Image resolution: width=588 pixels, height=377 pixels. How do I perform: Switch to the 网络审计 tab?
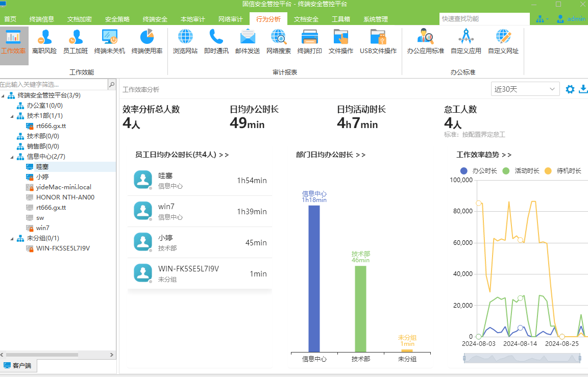tap(230, 19)
